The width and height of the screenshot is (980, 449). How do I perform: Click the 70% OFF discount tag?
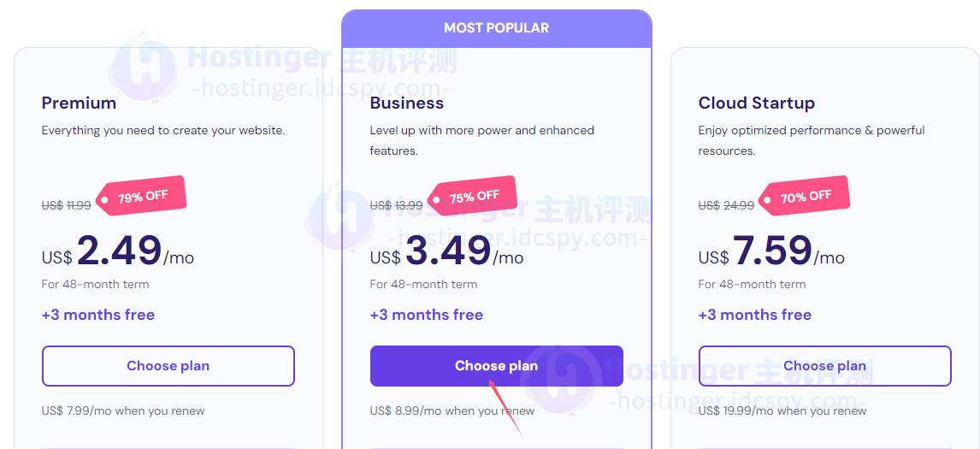pyautogui.click(x=804, y=197)
